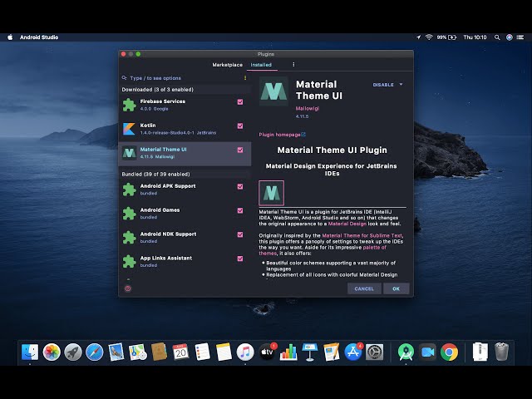Click the Kotlin logo icon in list
This screenshot has width=532, height=399.
pos(129,129)
